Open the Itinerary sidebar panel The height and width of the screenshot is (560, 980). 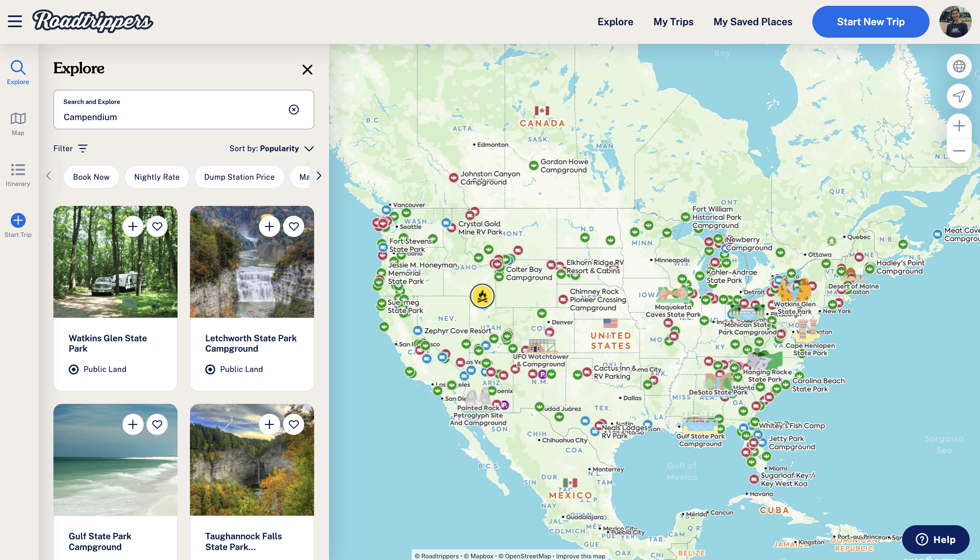(x=18, y=175)
